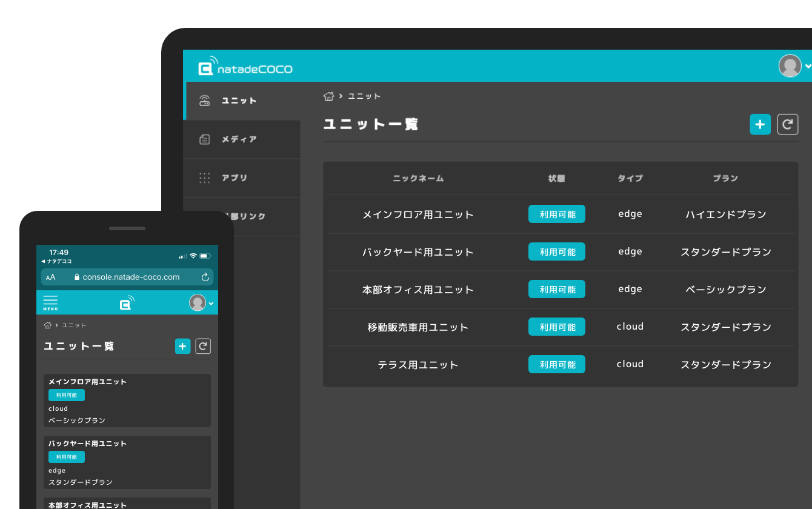
Task: Click the ユニット router icon in the tablet sidebar
Action: click(x=205, y=101)
